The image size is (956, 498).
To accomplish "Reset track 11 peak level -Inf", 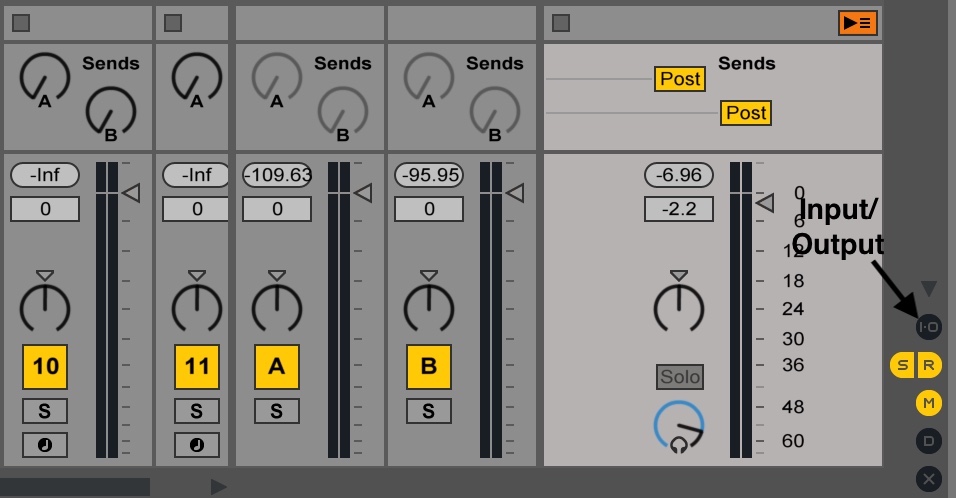I will 196,175.
